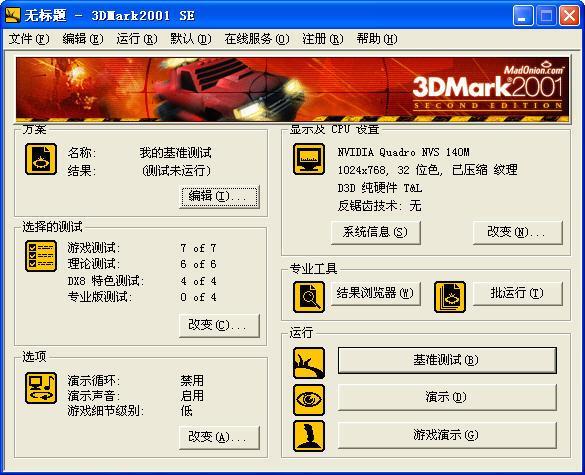Start the 基准测试(B) benchmark
The height and width of the screenshot is (475, 585).
point(447,360)
